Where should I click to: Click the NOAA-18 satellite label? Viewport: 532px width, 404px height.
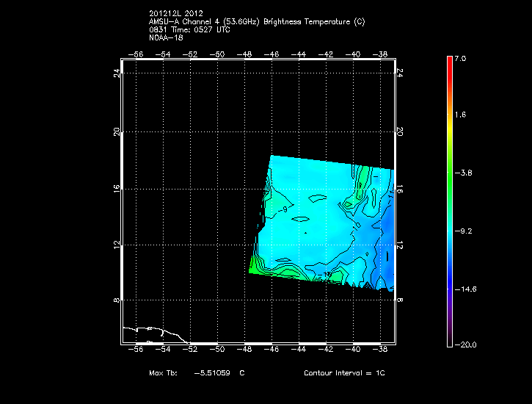(x=161, y=37)
